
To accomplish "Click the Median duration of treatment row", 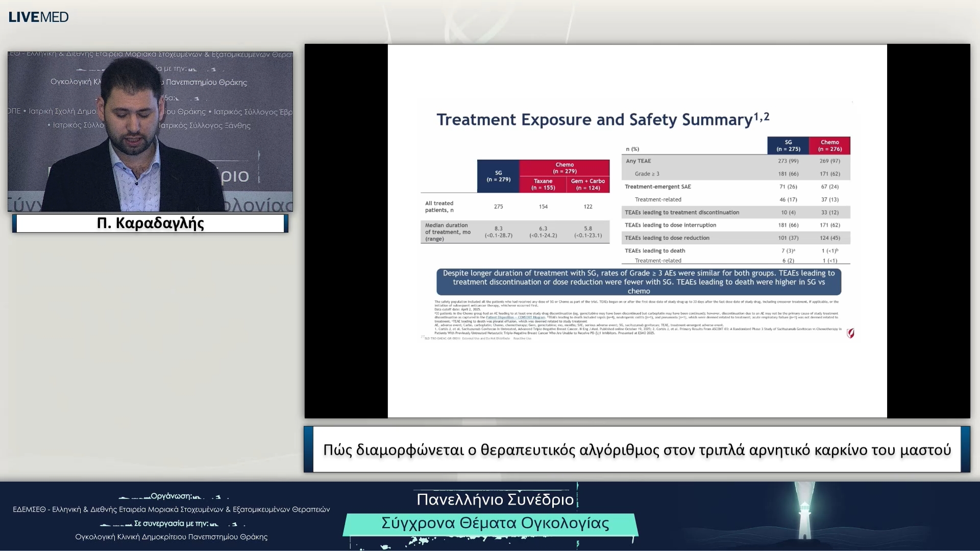I will pos(514,232).
